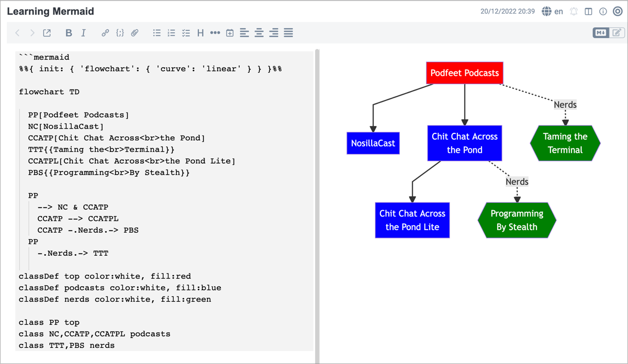Apply italic formatting
The height and width of the screenshot is (364, 628).
83,33
